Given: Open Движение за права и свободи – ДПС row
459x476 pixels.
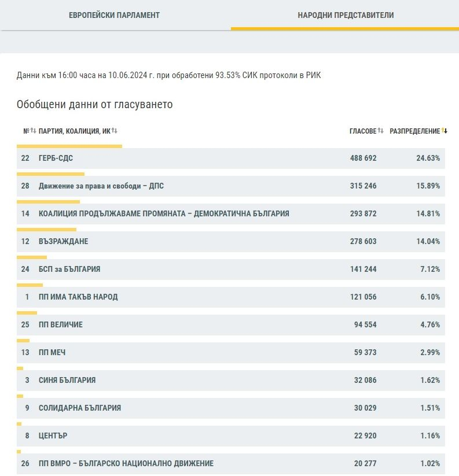Looking at the screenshot, I should pos(231,186).
